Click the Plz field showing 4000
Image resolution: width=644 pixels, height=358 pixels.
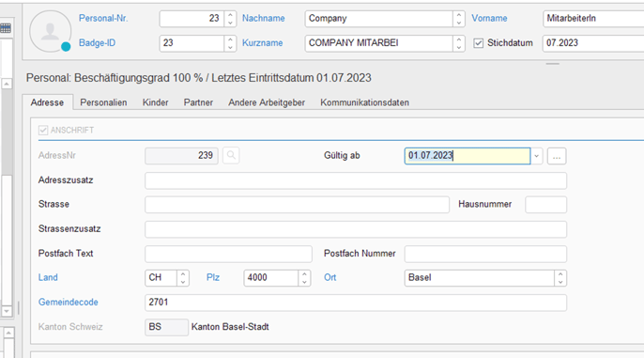(271, 278)
